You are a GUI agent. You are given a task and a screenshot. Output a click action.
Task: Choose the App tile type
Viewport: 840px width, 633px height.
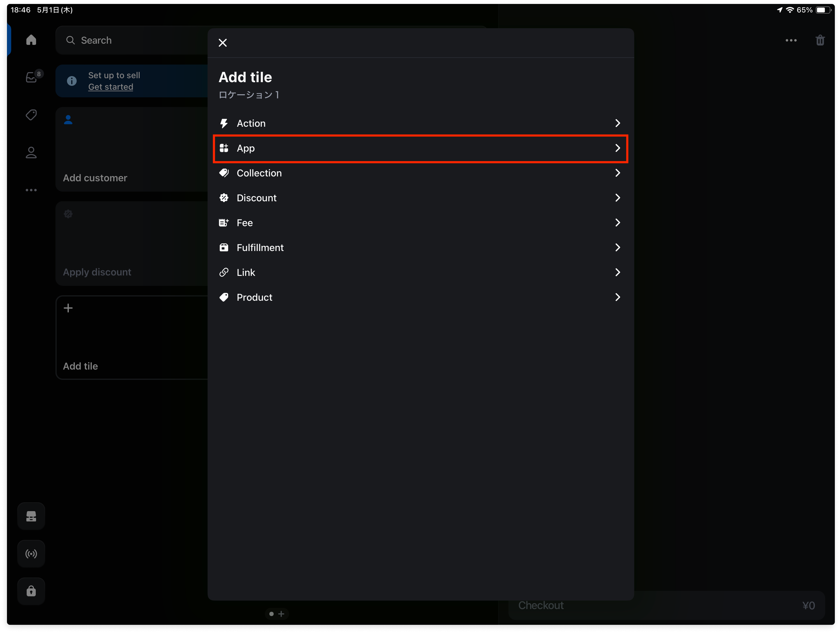420,148
